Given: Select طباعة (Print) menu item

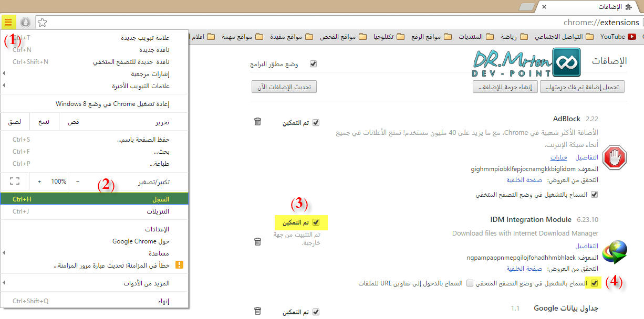Looking at the screenshot, I should pyautogui.click(x=95, y=164).
